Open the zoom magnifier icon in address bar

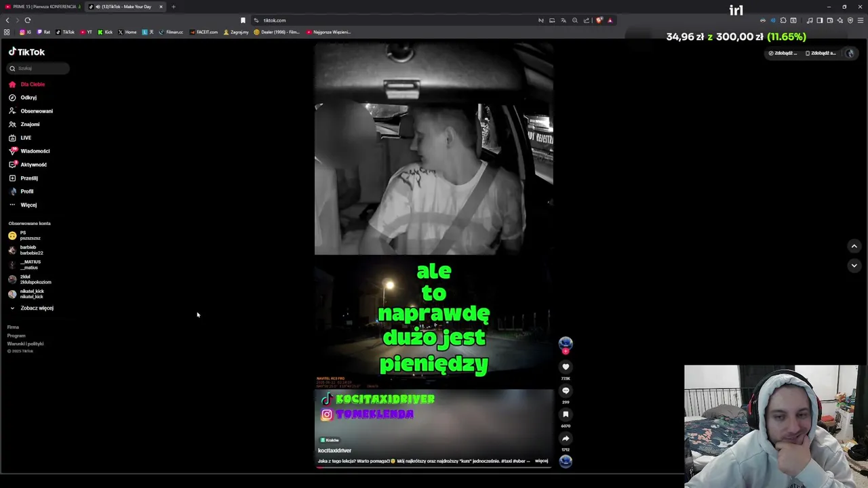[575, 20]
